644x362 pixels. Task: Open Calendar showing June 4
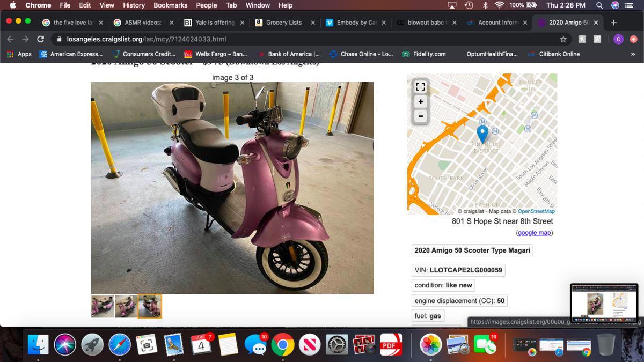[x=201, y=345]
